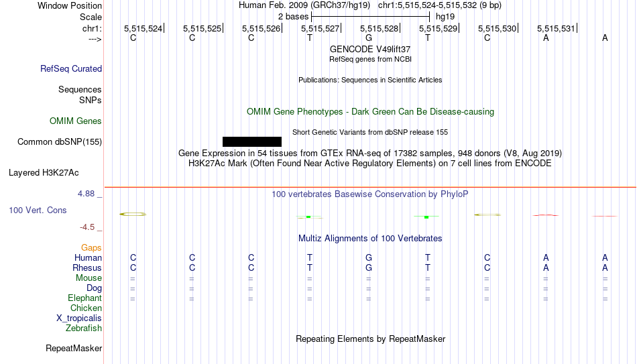The height and width of the screenshot is (364, 637).
Task: Open the OMIM Genes track label
Action: [x=76, y=121]
